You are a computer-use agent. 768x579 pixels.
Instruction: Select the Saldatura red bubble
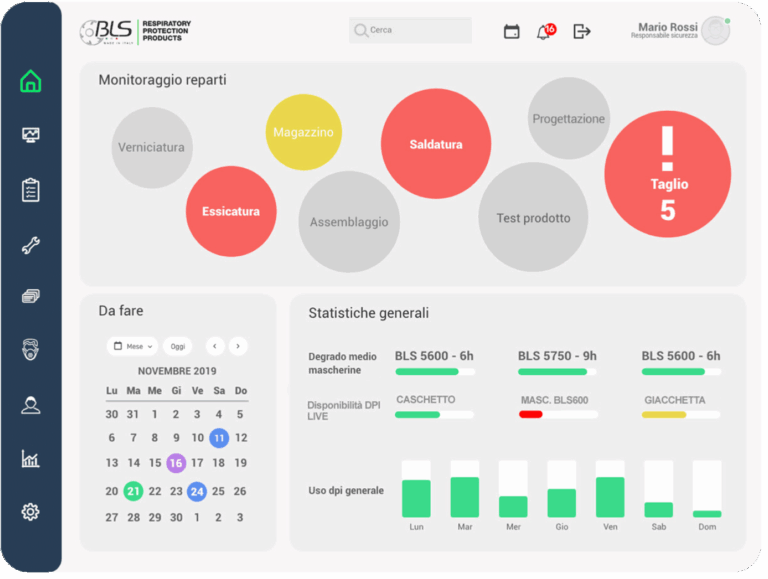click(x=436, y=144)
